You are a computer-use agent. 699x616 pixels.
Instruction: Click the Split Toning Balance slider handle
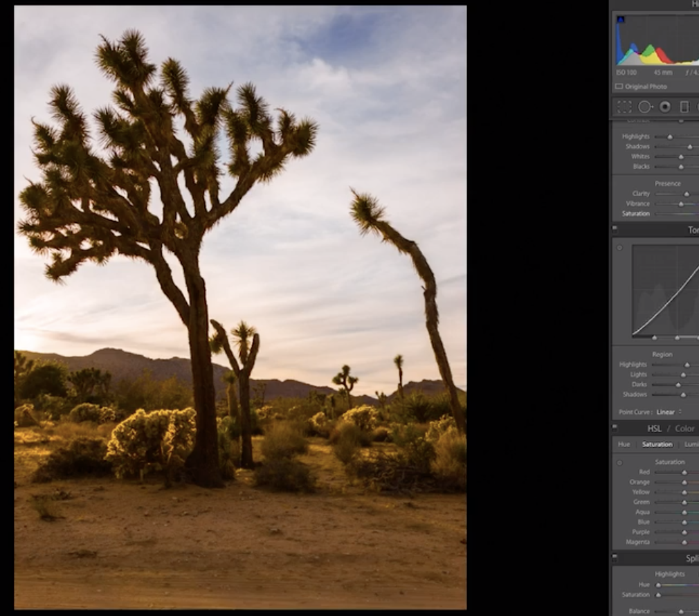click(x=681, y=611)
